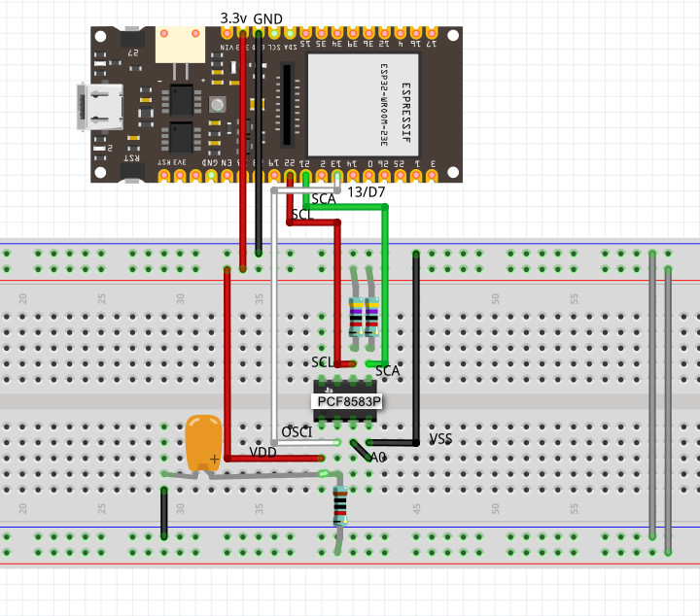Select the rightmost gray vertical jumper wire
The height and width of the screenshot is (616, 700).
(x=668, y=410)
